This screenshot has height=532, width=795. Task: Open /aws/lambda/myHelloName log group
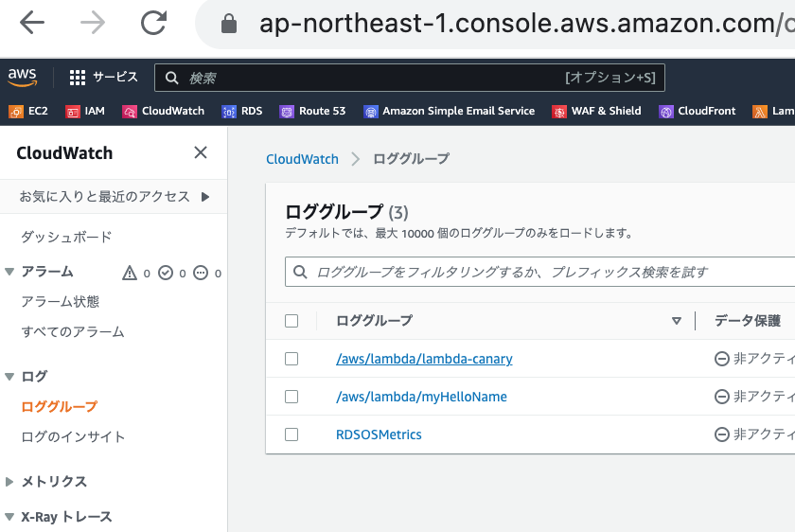click(x=421, y=397)
